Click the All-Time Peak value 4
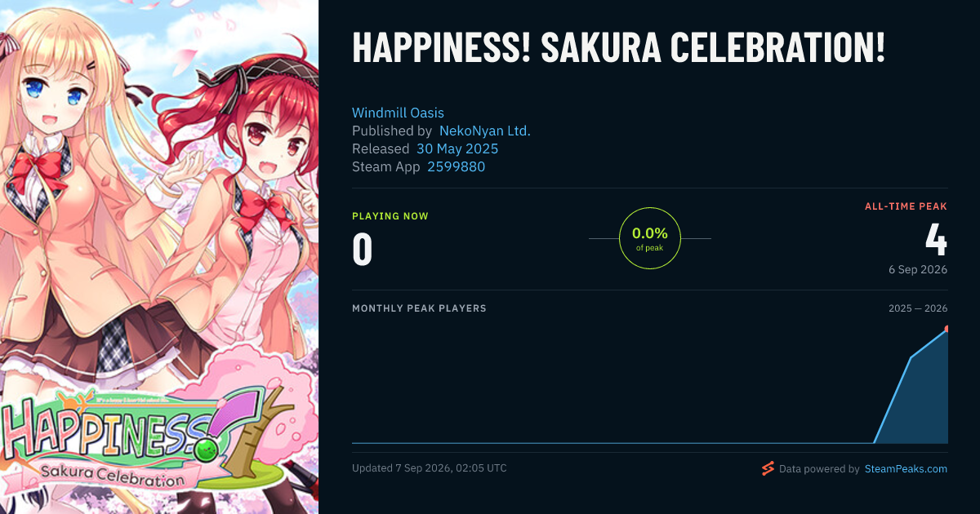 pyautogui.click(x=936, y=239)
